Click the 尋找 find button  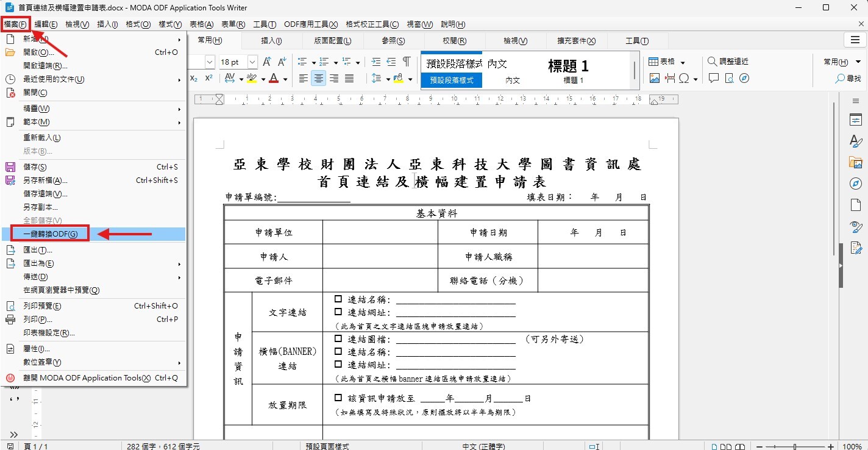coord(848,79)
